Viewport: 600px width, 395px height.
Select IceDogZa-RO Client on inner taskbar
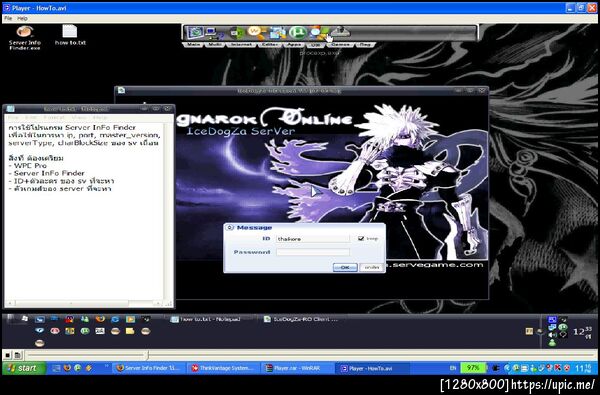click(301, 319)
